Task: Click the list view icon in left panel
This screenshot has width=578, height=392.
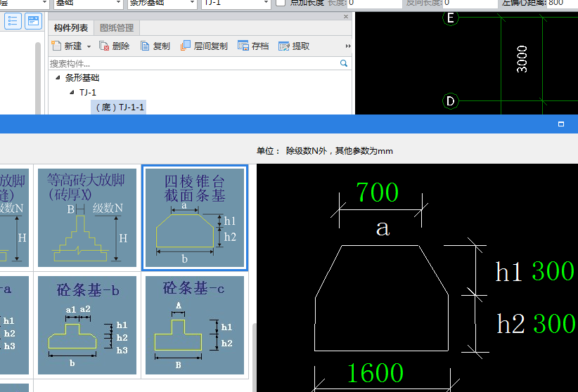Action: point(13,20)
